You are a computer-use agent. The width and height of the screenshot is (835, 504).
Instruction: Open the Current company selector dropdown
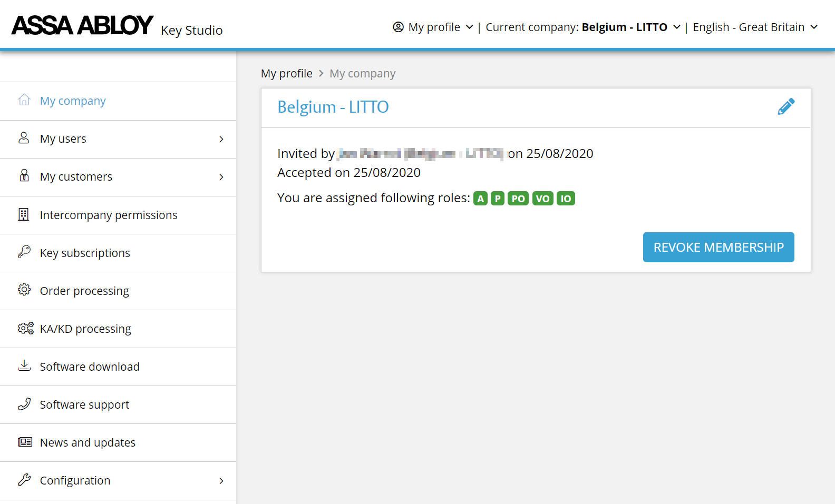583,27
